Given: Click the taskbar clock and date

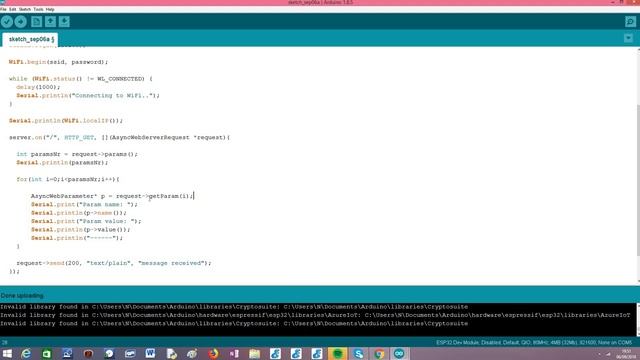Looking at the screenshot, I should pyautogui.click(x=627, y=354).
